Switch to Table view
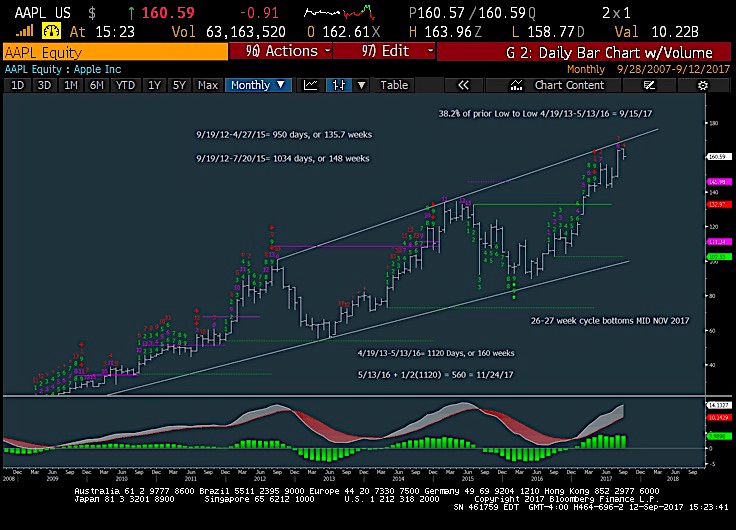The height and width of the screenshot is (530, 736). coord(394,85)
